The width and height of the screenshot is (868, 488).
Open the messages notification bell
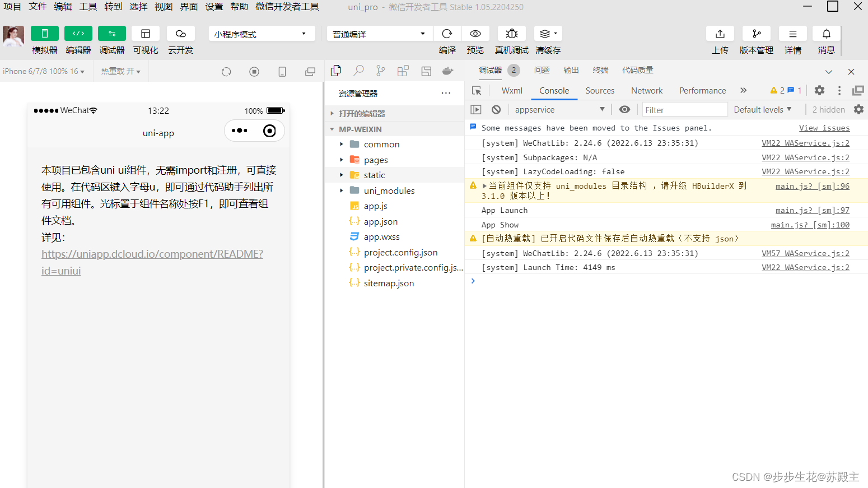(x=827, y=34)
